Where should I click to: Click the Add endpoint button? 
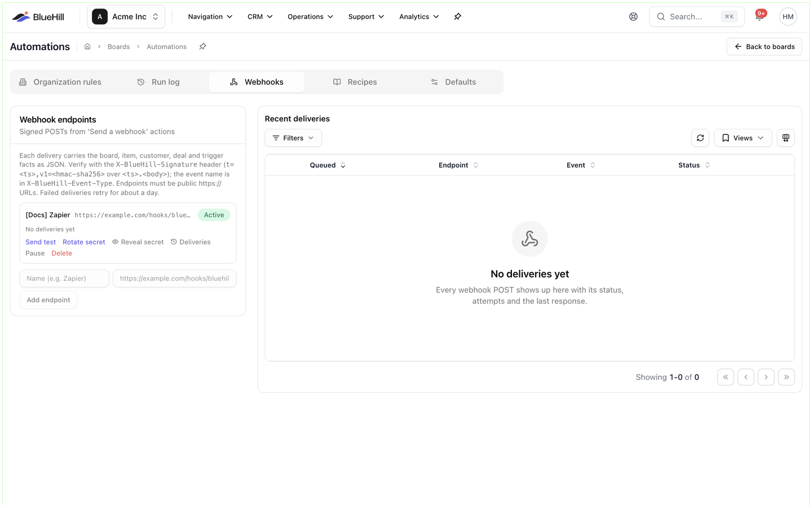pos(48,300)
